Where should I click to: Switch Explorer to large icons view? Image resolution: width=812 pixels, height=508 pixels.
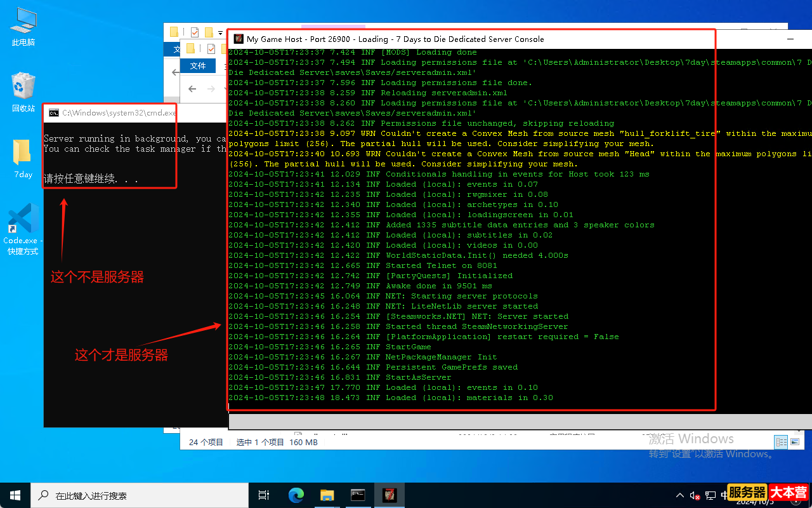click(x=795, y=442)
